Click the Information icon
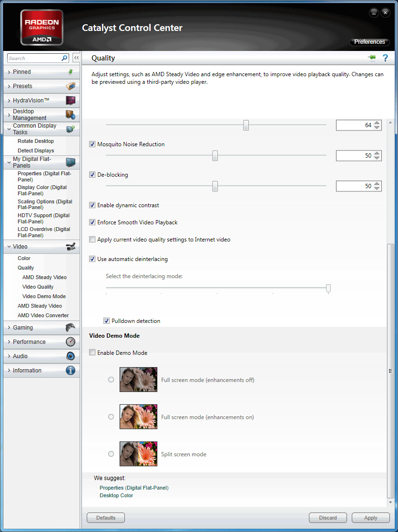Image resolution: width=398 pixels, height=532 pixels. click(70, 370)
